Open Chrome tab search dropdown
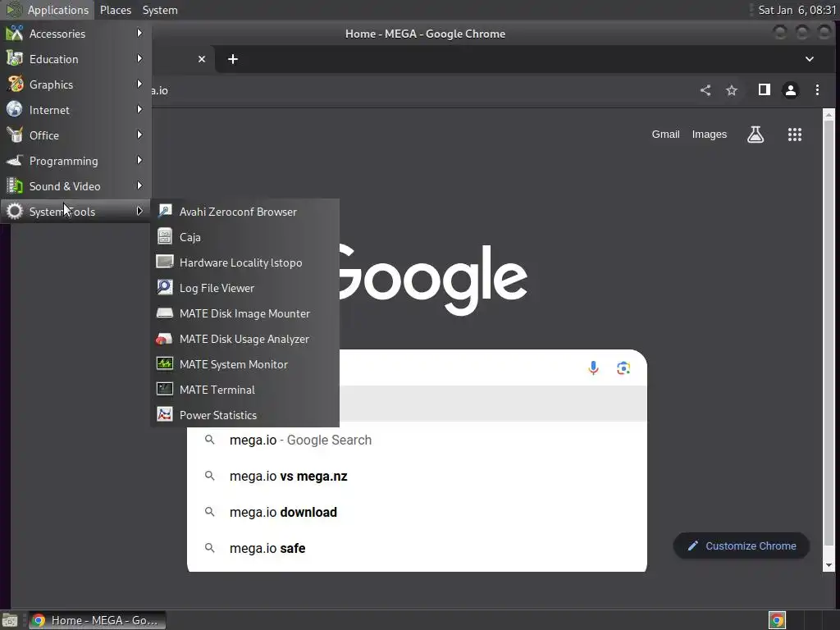 (810, 59)
